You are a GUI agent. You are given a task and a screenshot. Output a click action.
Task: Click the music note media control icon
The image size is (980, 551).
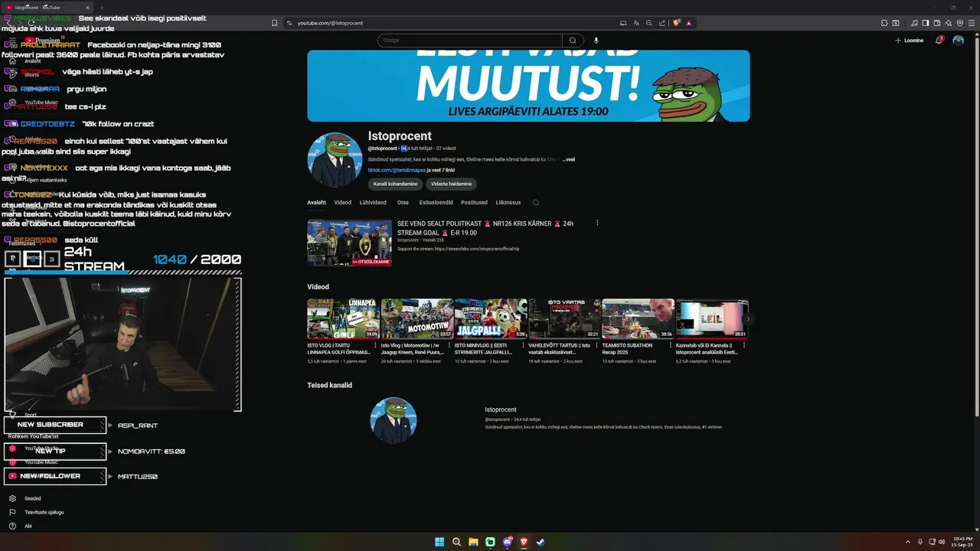[915, 23]
